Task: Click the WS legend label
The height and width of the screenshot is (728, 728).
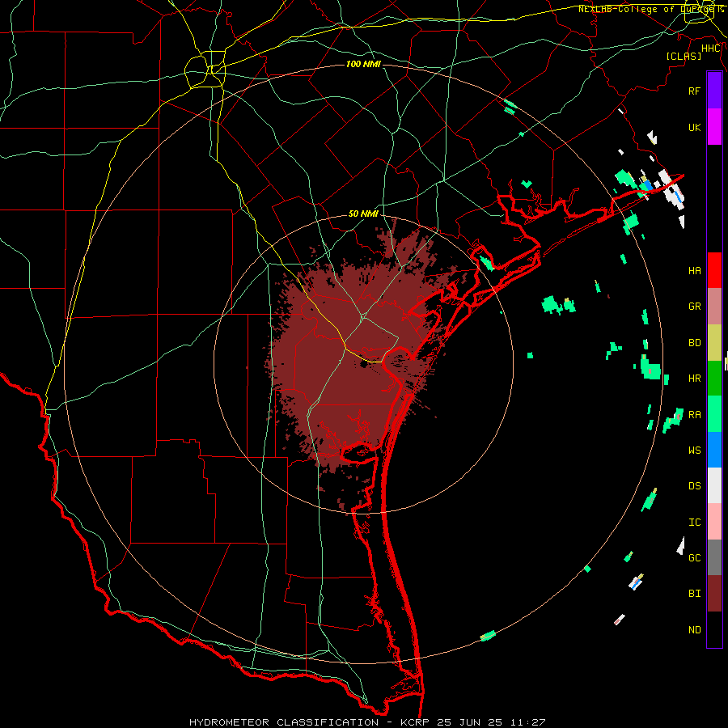Action: pyautogui.click(x=694, y=451)
